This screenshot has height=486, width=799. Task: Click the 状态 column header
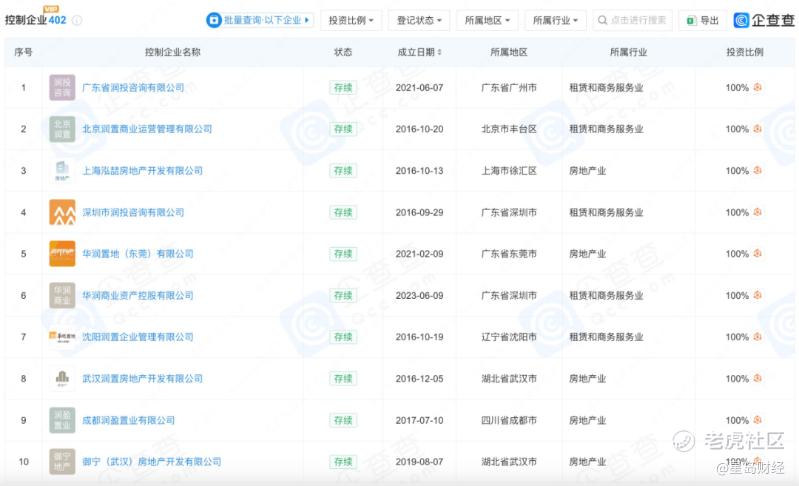click(x=343, y=52)
